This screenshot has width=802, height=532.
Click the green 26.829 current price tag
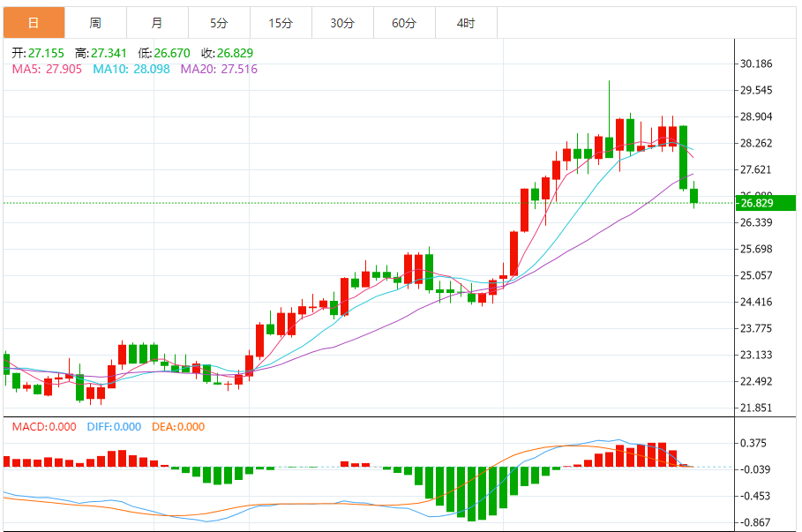pyautogui.click(x=765, y=203)
